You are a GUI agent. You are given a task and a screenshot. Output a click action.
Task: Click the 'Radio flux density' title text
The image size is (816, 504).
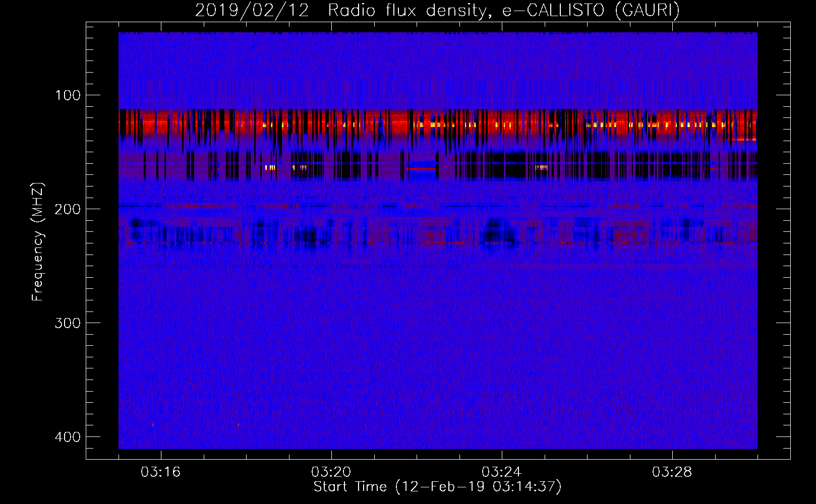(409, 11)
